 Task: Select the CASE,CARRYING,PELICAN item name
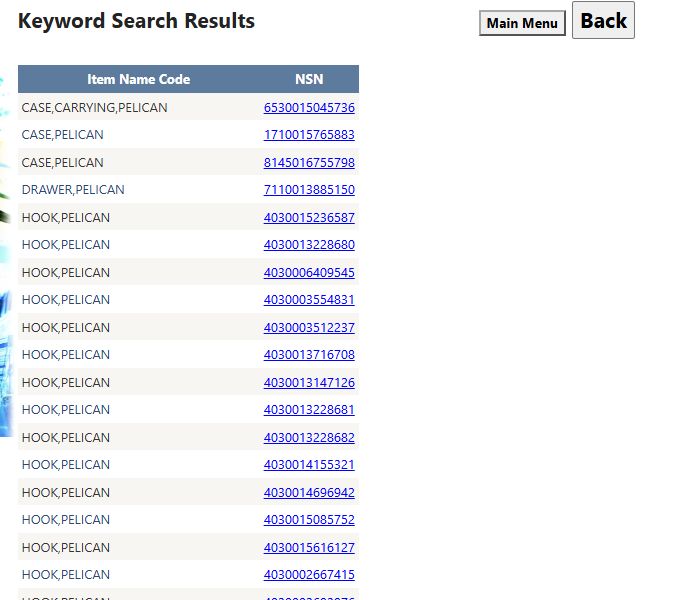94,108
